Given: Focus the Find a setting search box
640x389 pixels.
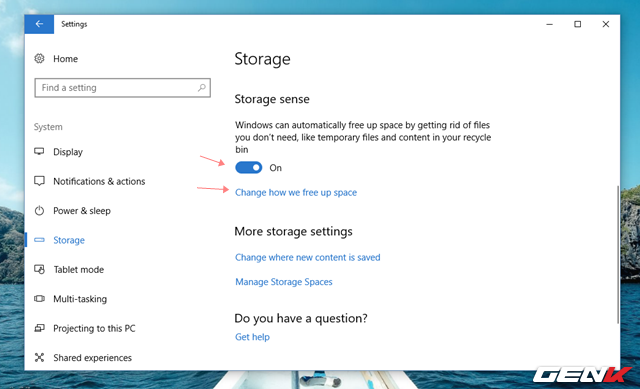Looking at the screenshot, I should coord(122,88).
